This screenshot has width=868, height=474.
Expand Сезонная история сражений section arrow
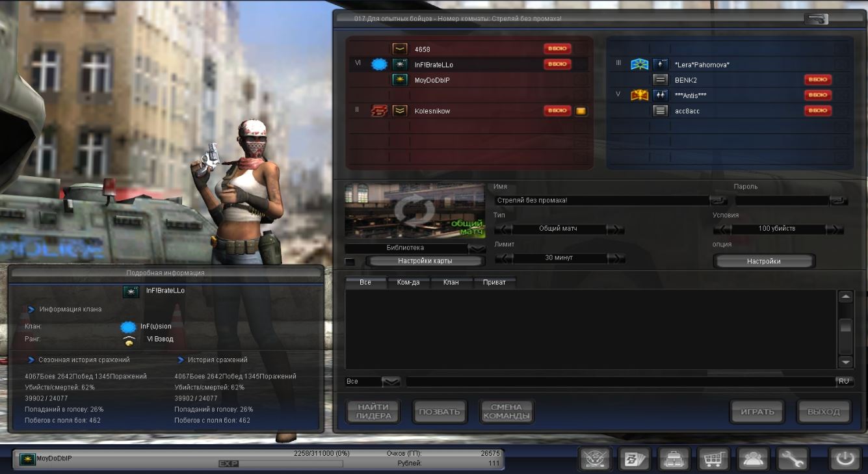click(31, 360)
